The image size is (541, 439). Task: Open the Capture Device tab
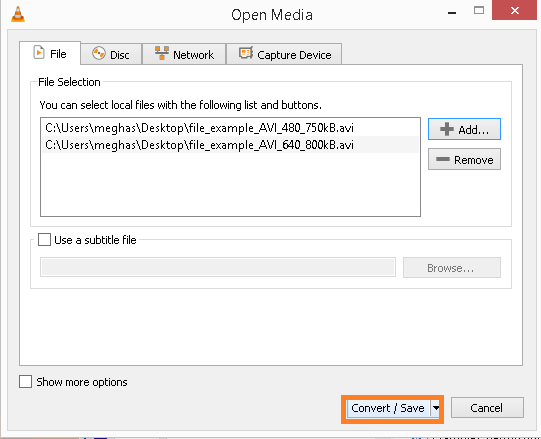pos(284,54)
